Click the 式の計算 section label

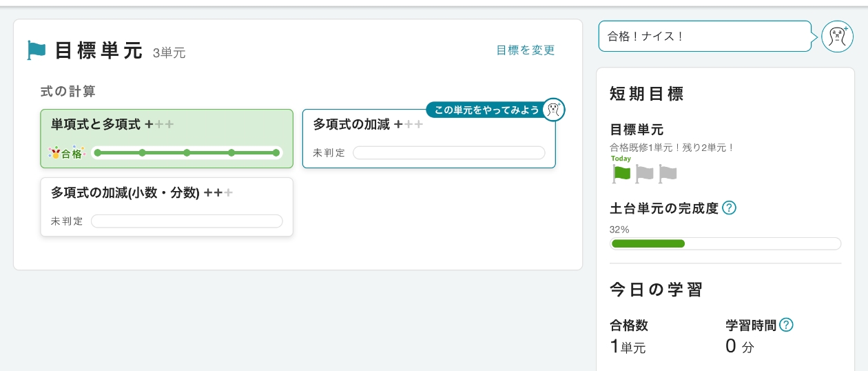tap(68, 91)
